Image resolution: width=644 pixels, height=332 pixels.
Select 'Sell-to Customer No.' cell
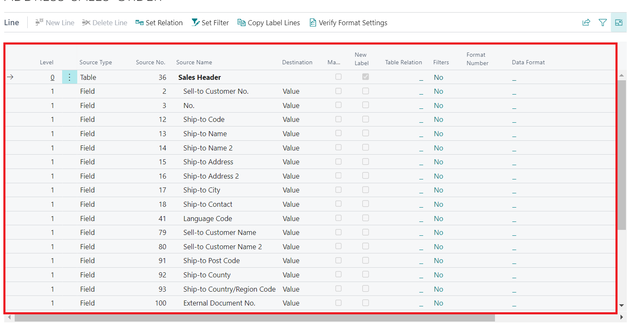tap(216, 91)
